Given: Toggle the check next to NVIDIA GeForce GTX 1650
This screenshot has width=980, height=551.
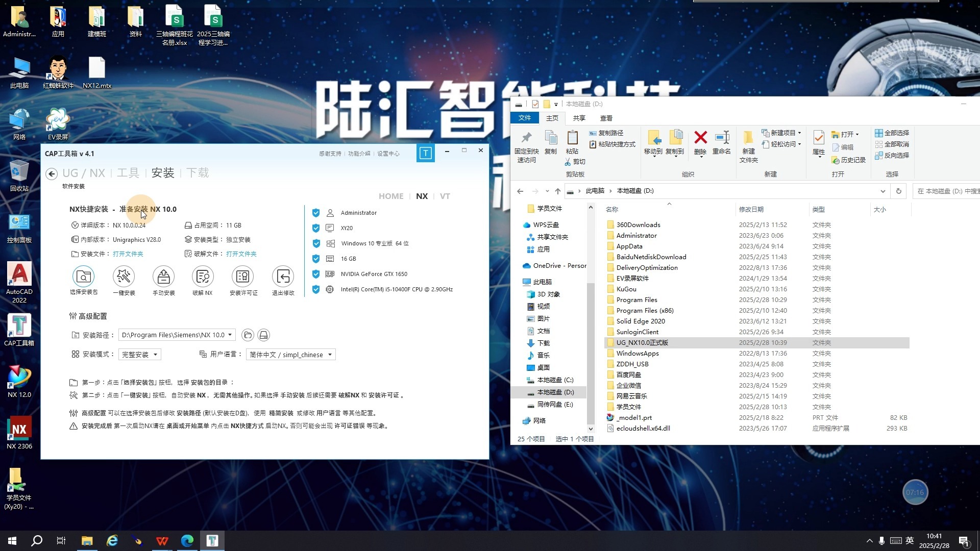Looking at the screenshot, I should click(x=316, y=274).
